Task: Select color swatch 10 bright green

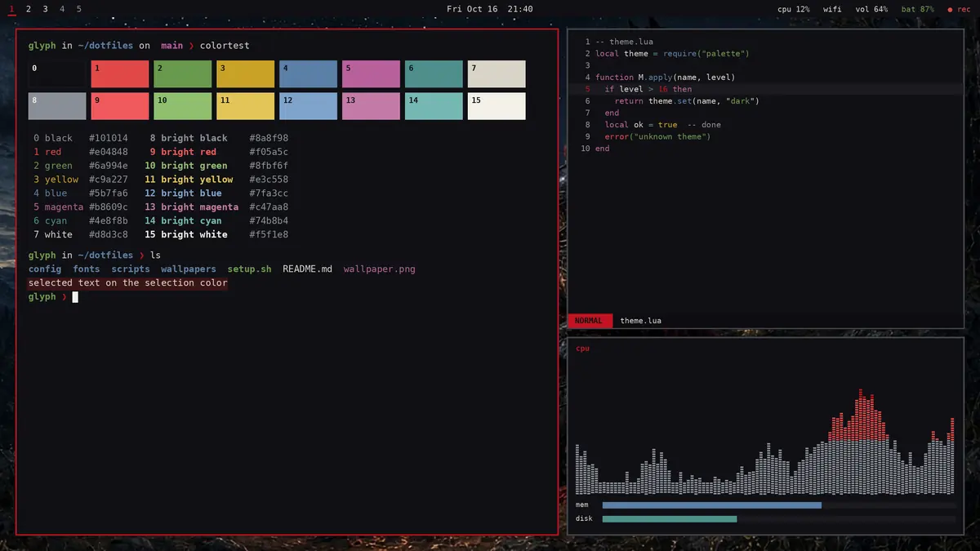Action: pos(183,106)
